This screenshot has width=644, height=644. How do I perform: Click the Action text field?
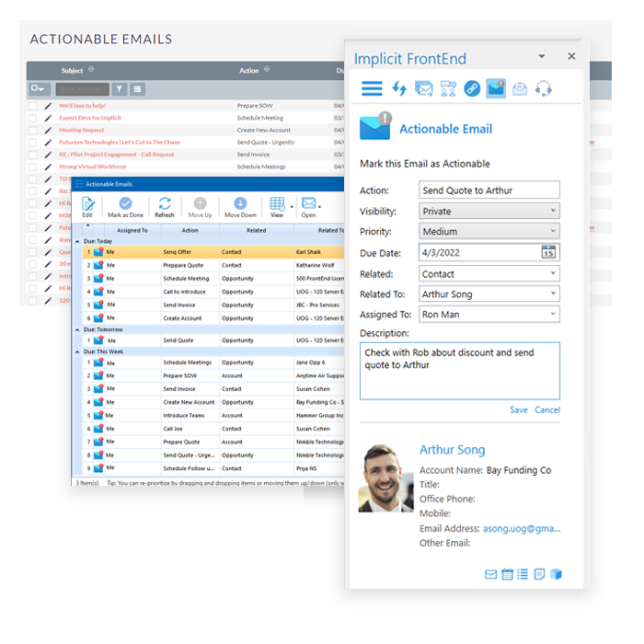tap(489, 190)
